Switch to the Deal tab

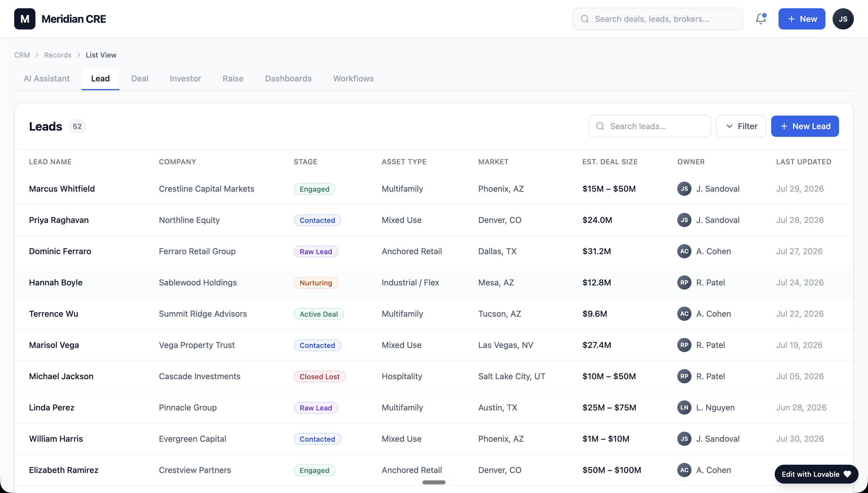[140, 78]
